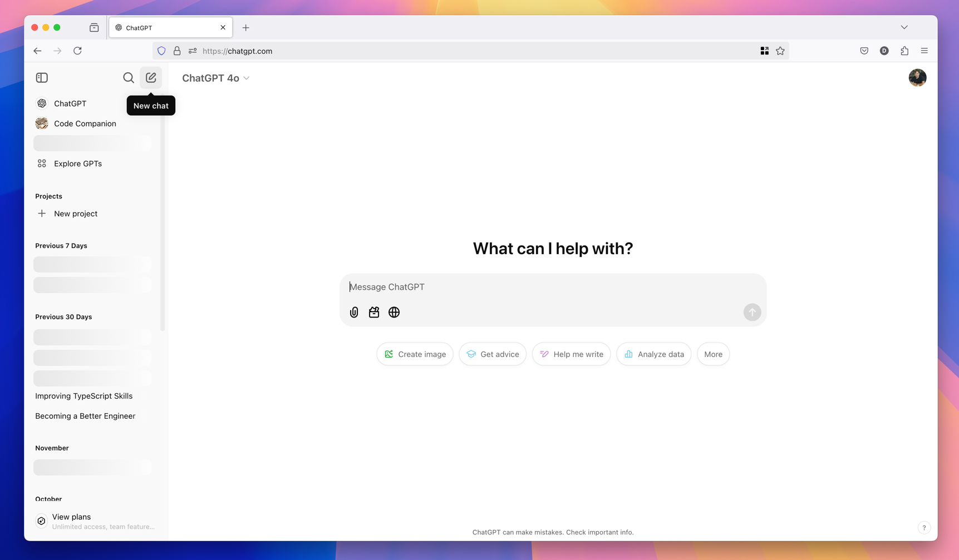Send the message with the arrow button
Viewport: 959px width, 560px height.
(x=752, y=313)
